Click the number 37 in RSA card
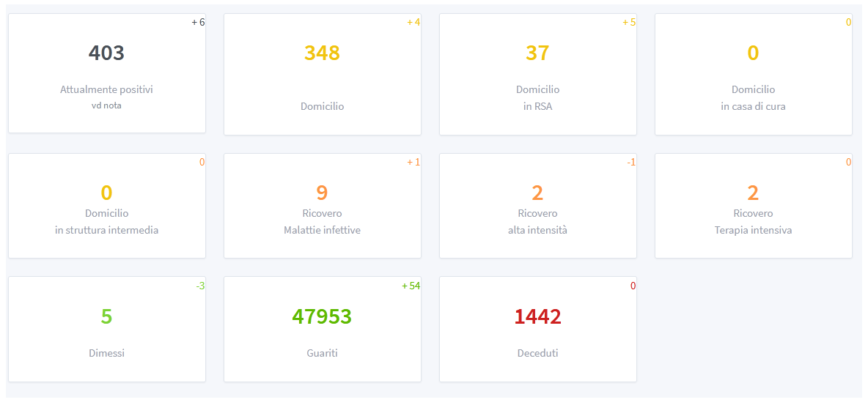Screen dimensions: 868x405 pyautogui.click(x=537, y=53)
